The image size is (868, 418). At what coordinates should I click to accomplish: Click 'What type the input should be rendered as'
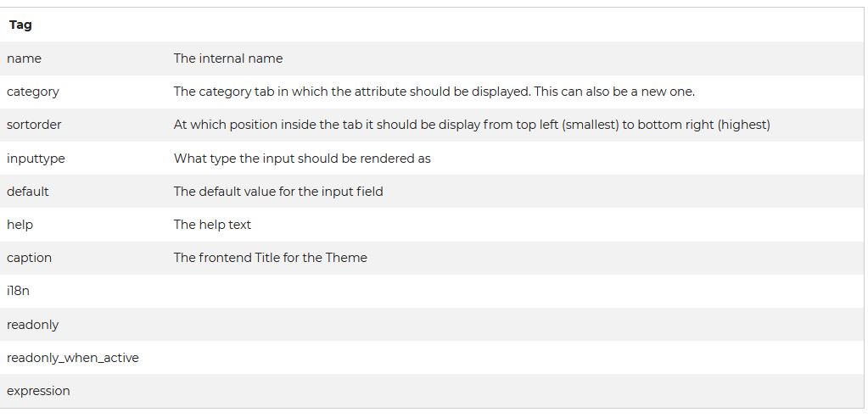pos(302,159)
